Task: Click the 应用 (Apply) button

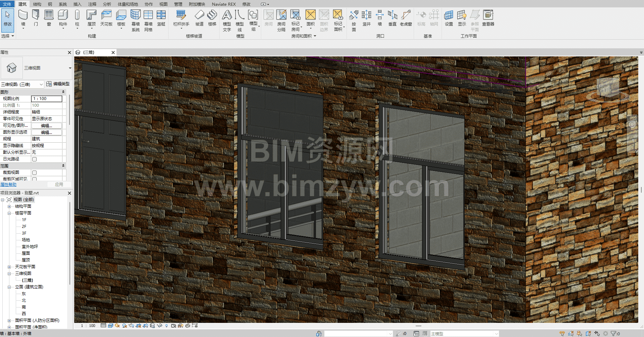Action: (x=59, y=185)
